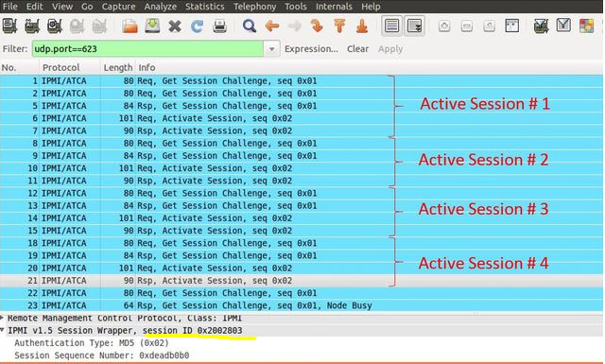The image size is (605, 364).
Task: Open the Go menu
Action: click(x=87, y=7)
